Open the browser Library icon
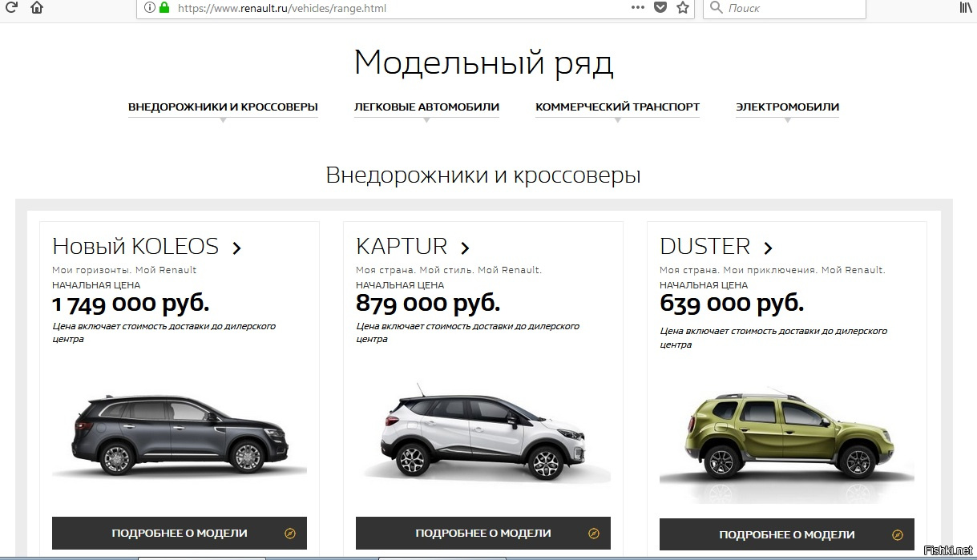 [x=967, y=7]
